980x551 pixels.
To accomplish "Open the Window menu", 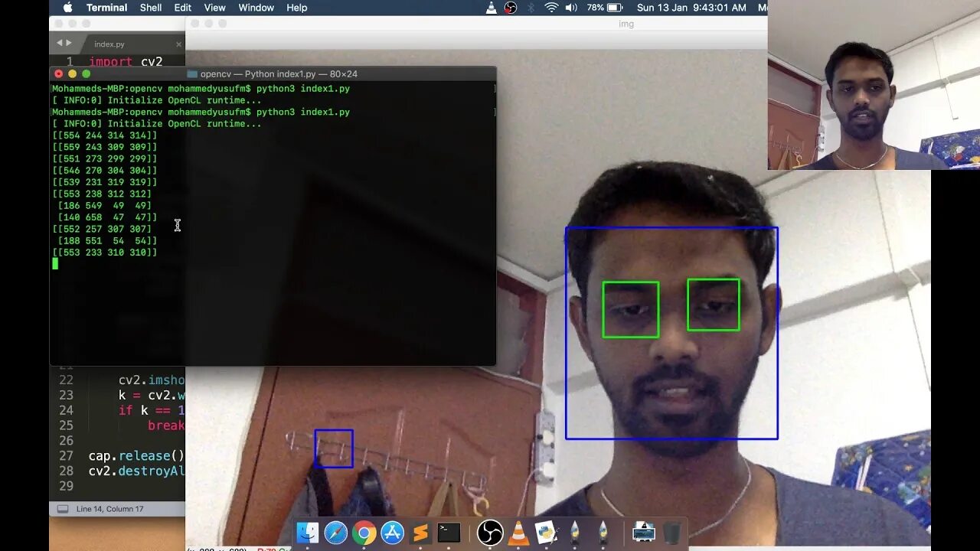I will tap(256, 8).
